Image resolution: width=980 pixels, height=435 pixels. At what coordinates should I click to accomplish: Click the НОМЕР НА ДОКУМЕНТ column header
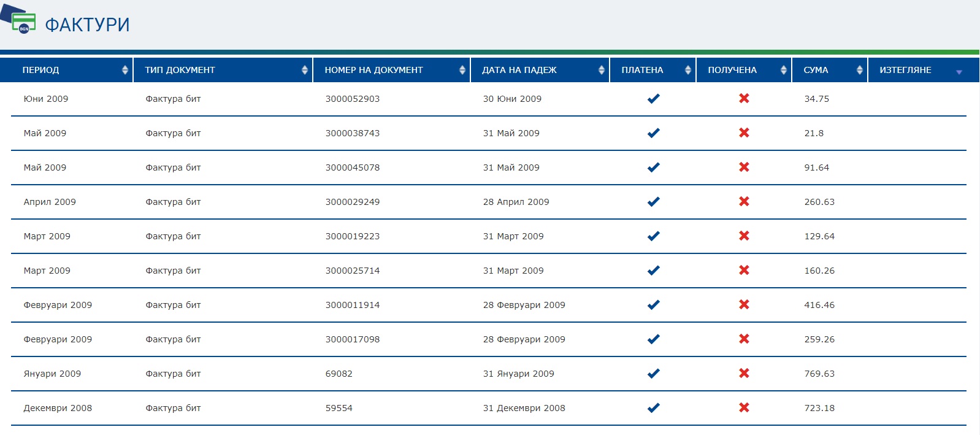pos(373,70)
